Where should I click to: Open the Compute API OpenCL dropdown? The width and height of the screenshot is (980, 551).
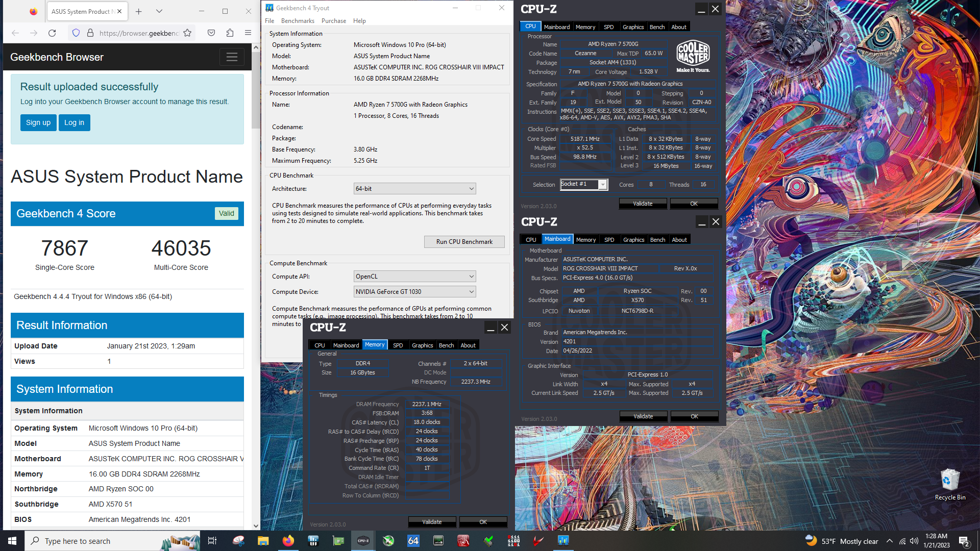(414, 277)
